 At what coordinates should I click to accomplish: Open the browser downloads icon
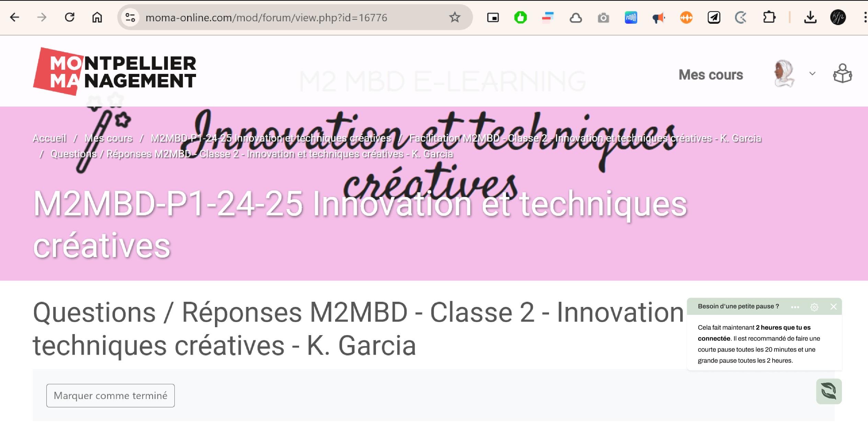pos(810,17)
